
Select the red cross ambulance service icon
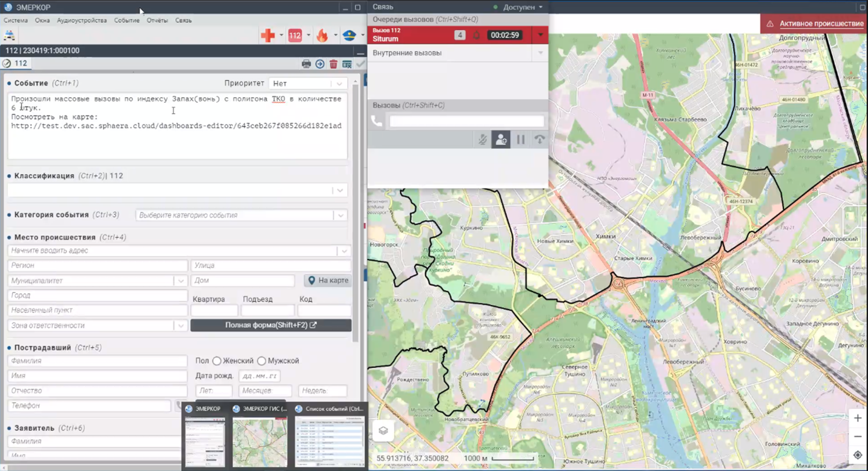coord(268,35)
